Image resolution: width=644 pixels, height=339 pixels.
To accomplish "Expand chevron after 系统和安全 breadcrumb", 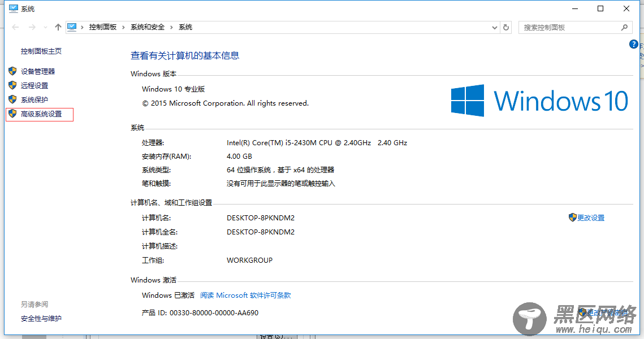I will coord(171,27).
